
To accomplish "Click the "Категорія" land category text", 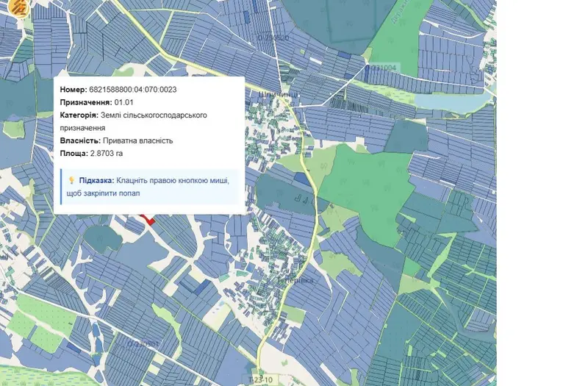I will point(134,121).
